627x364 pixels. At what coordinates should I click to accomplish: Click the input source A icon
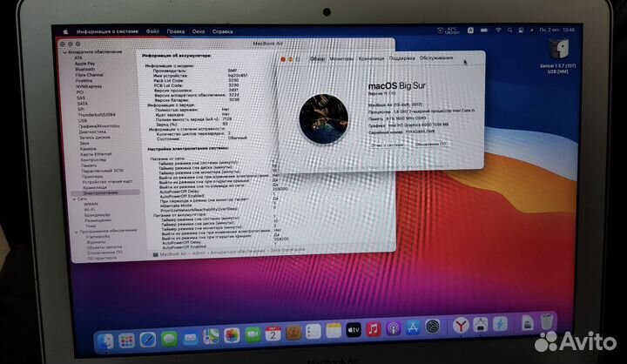pyautogui.click(x=470, y=30)
